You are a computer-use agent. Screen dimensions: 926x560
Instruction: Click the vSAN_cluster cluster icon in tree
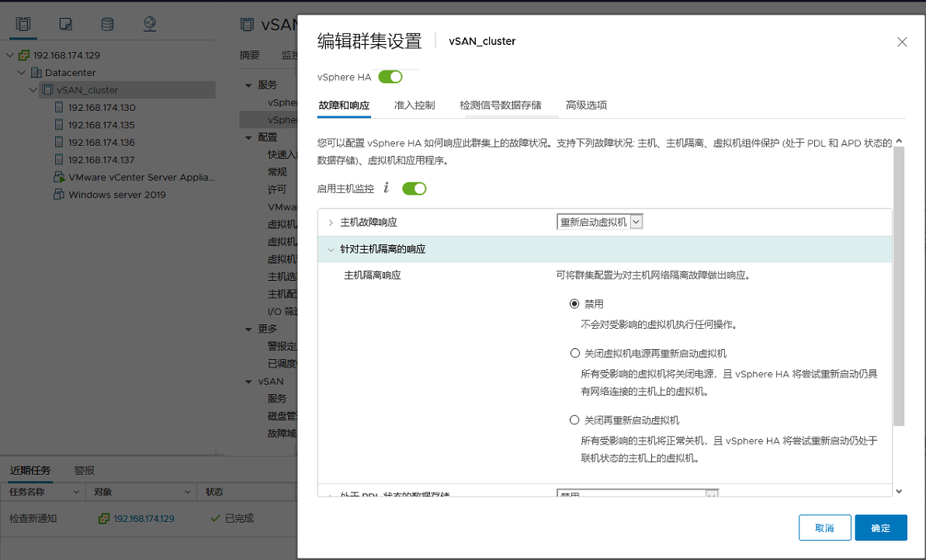pos(48,90)
